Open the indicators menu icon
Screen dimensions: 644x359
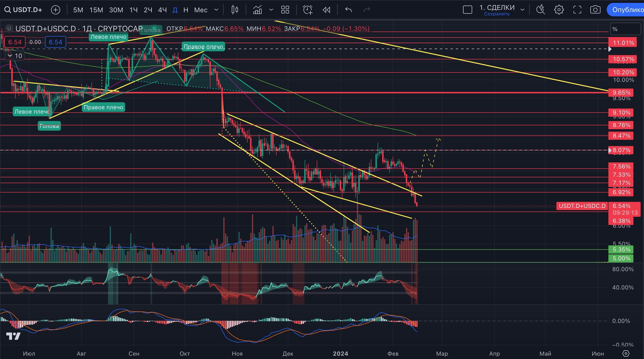click(258, 10)
